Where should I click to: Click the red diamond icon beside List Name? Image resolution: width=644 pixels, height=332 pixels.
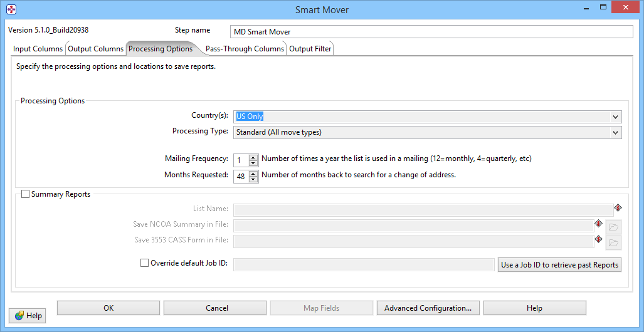618,208
